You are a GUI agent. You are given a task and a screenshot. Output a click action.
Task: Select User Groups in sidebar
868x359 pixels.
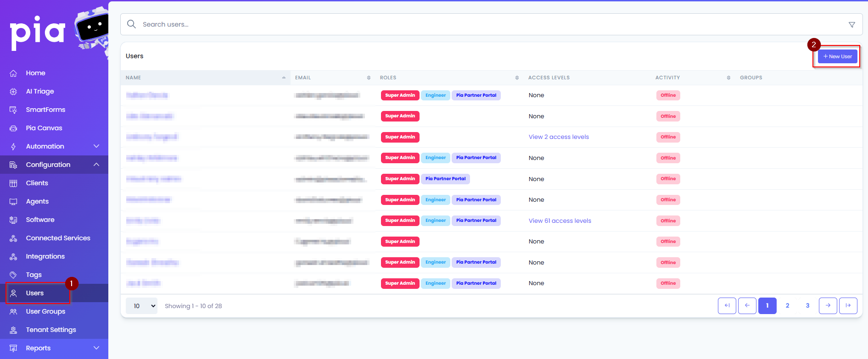point(54,311)
